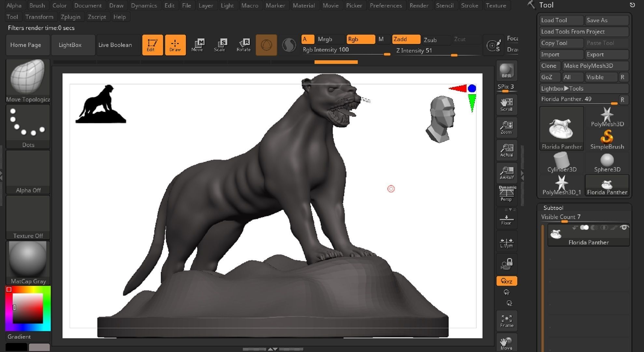
Task: Open the Transform menu
Action: (x=39, y=17)
